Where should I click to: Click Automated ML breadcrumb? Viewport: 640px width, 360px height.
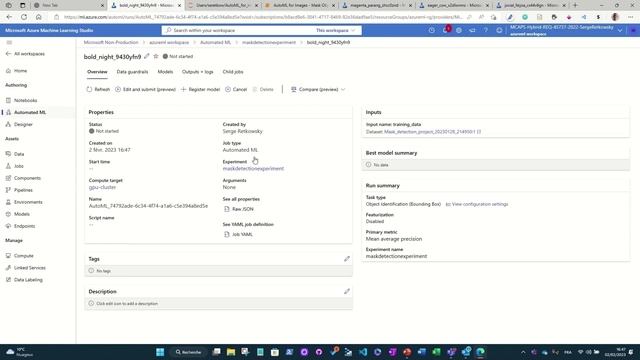[216, 42]
